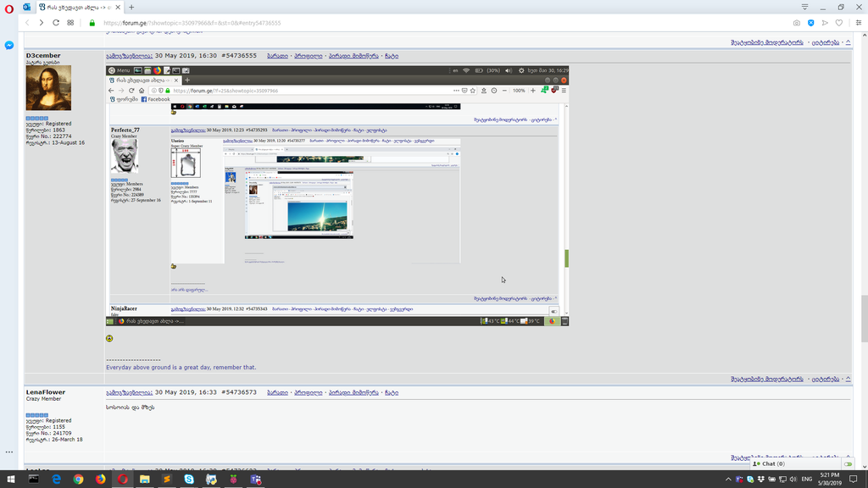The height and width of the screenshot is (488, 868).
Task: Click the scrollbar up arrow
Action: [x=864, y=34]
